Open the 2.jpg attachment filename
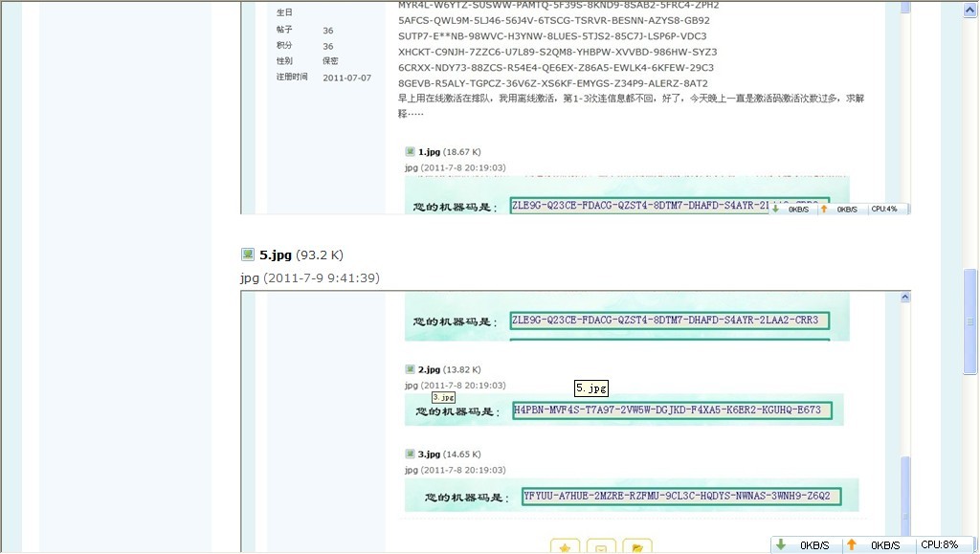980x554 pixels. click(x=429, y=369)
